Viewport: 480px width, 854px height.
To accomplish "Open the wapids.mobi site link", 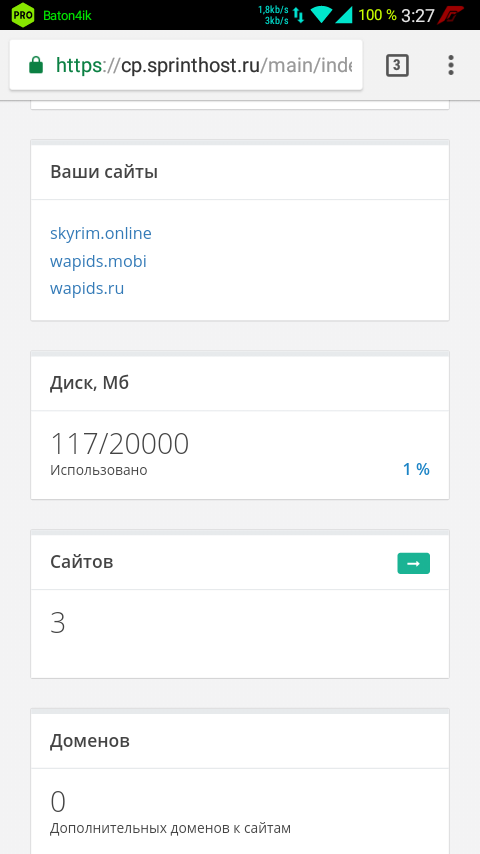I will [x=98, y=261].
